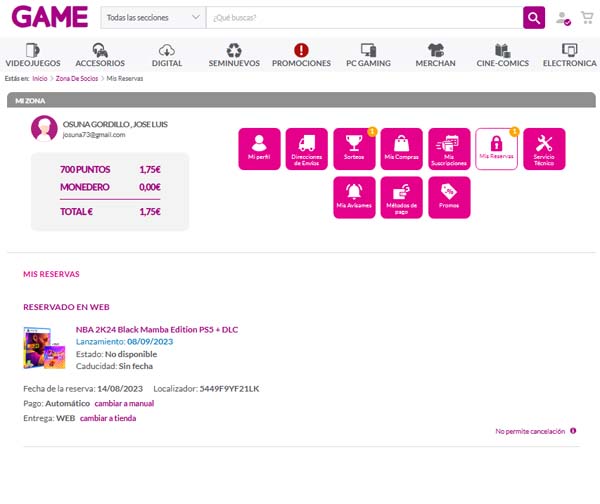Click the MI ZONA header bar
Image resolution: width=600 pixels, height=504 pixels.
click(301, 100)
